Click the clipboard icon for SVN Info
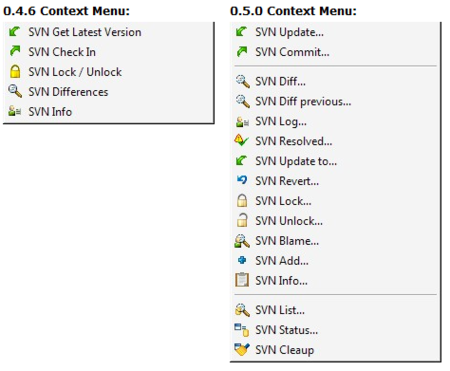 (x=242, y=280)
